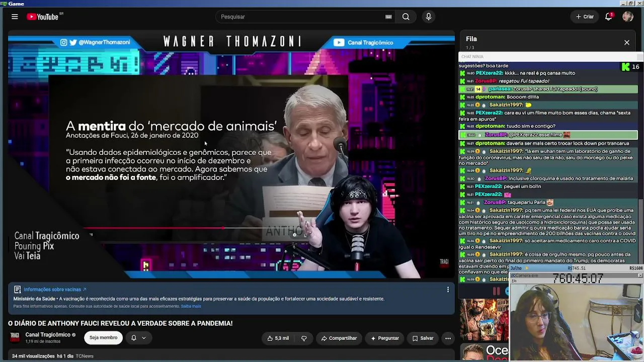Open the Canal Tragicômico channel name link
Viewport: 644px width, 362px height.
[48, 335]
